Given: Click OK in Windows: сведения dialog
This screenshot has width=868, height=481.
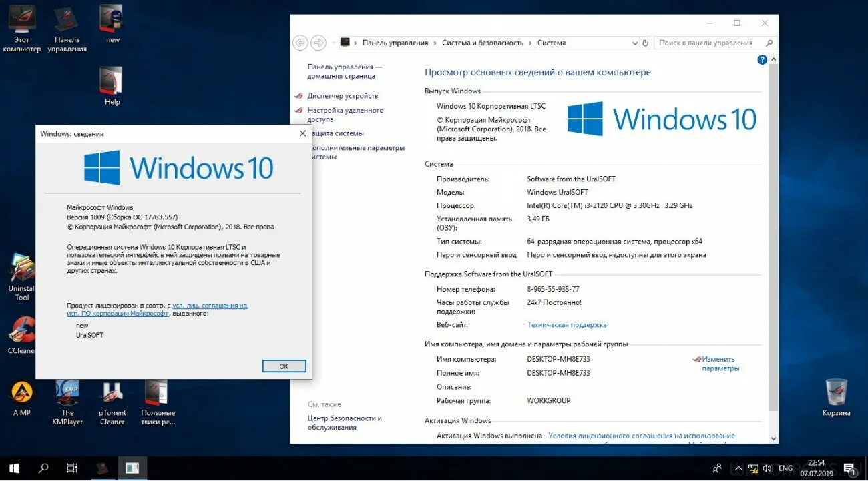Looking at the screenshot, I should [284, 366].
